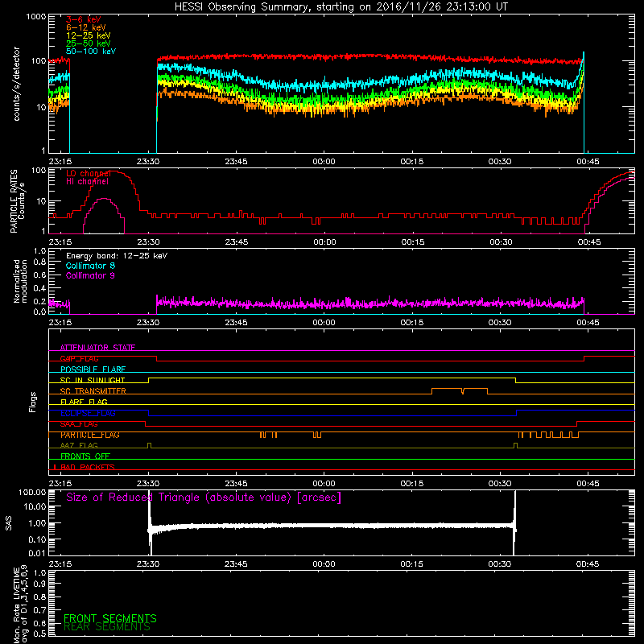Image resolution: width=644 pixels, height=644 pixels.
Task: Click the 'FLARE_FLAG' label
Action: 84,402
